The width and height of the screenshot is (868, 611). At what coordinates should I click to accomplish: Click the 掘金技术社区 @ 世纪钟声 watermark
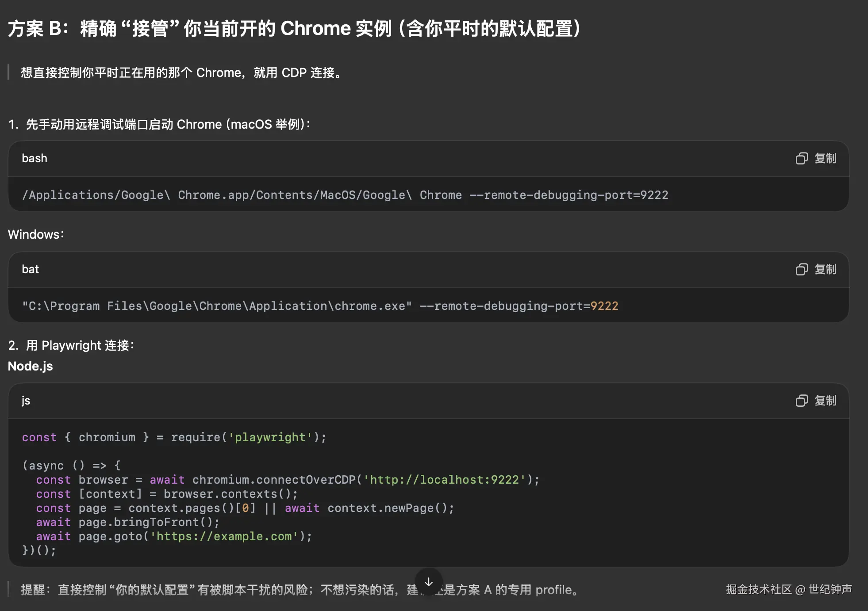point(788,589)
